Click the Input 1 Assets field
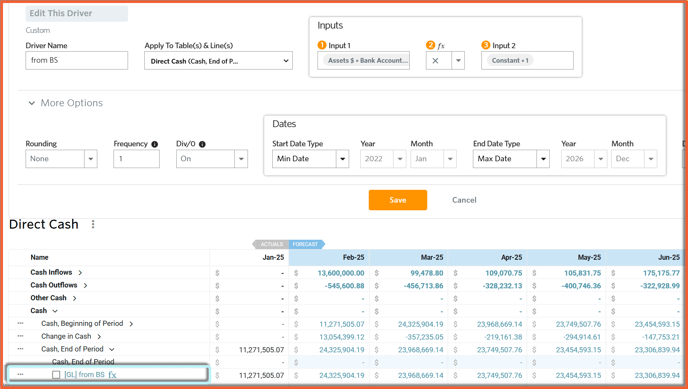Viewport: 688px width, 389px height. pyautogui.click(x=363, y=61)
